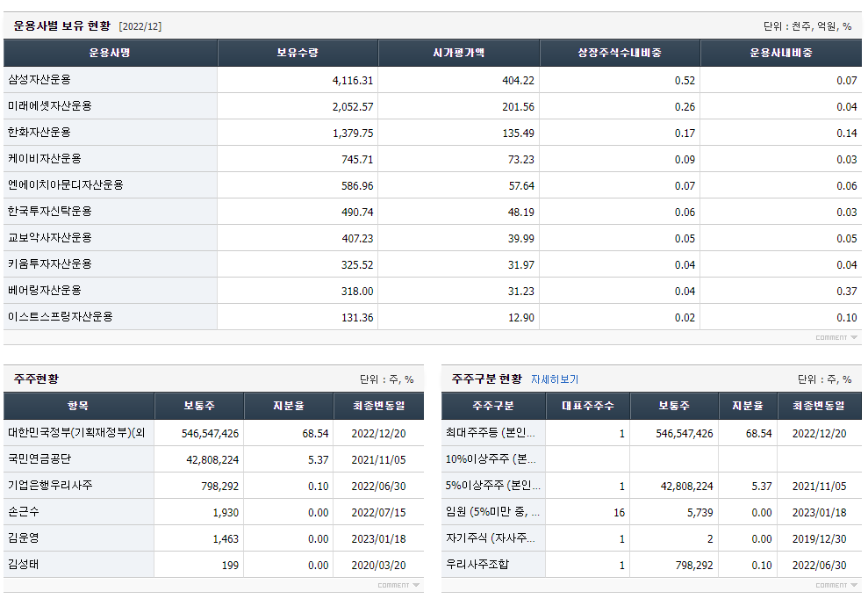
Task: Select the 대한민국정부(기획재정부) shareholder row
Action: point(213,433)
